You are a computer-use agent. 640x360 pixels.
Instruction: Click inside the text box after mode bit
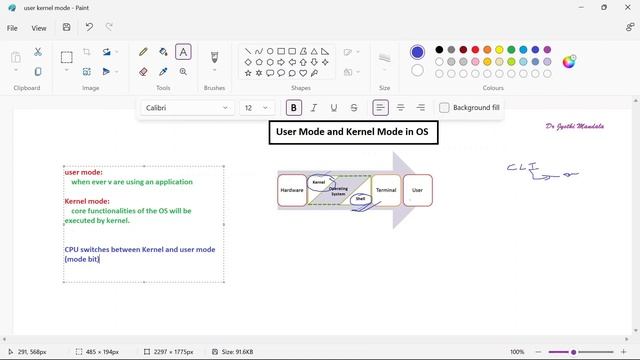[100, 259]
